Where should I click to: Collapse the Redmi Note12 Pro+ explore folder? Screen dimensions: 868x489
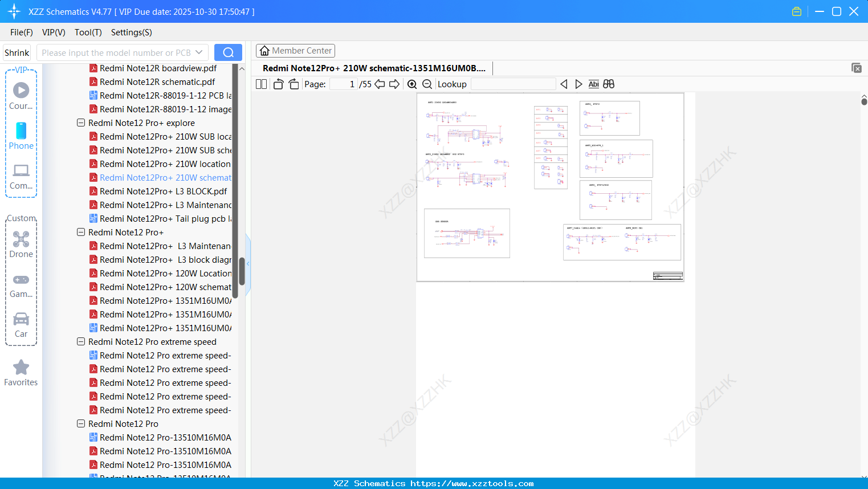[x=81, y=123]
